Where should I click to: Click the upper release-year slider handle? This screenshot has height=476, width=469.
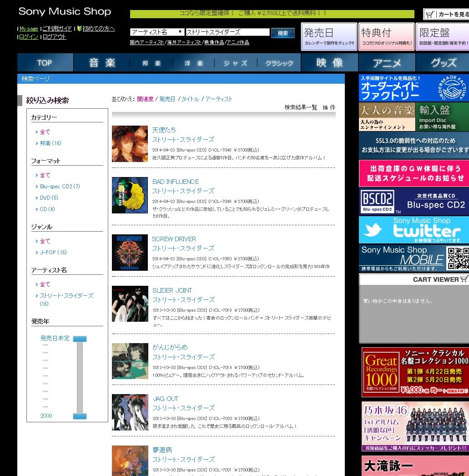(x=80, y=339)
